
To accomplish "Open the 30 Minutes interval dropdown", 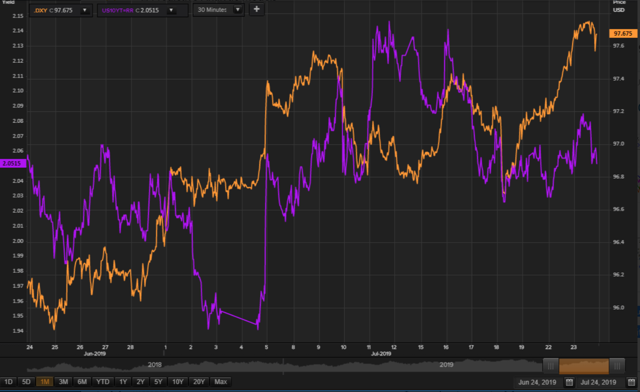I will tap(218, 10).
